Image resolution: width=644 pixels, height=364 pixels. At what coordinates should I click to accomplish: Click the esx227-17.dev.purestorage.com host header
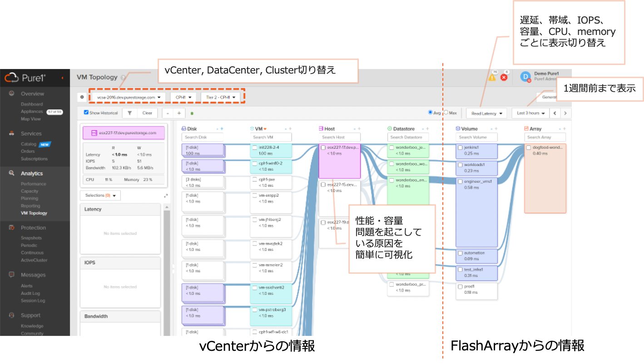click(124, 133)
